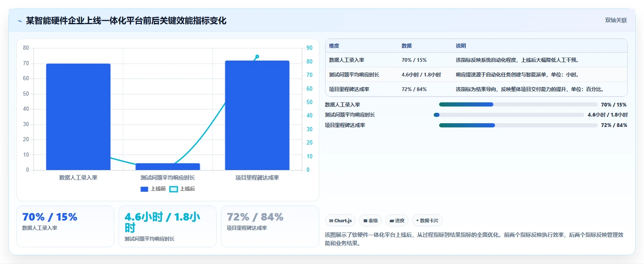Click the line point above 项目里程碑达成率 bar
Image resolution: width=644 pixels, height=264 pixels.
pos(257,56)
